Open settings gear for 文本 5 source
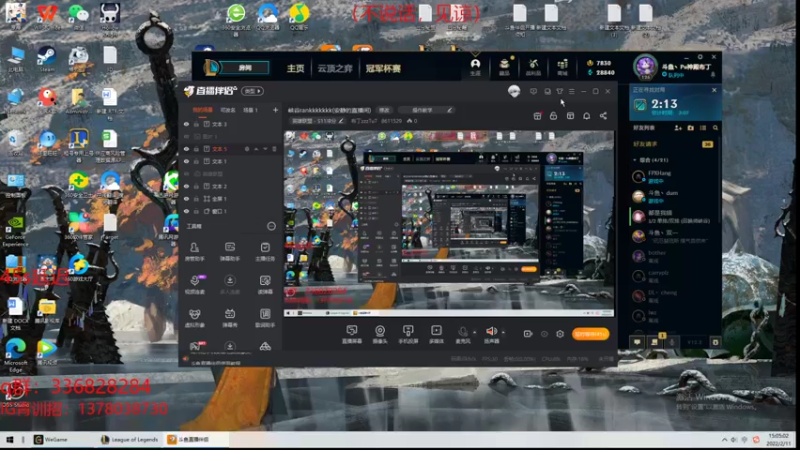 point(247,149)
